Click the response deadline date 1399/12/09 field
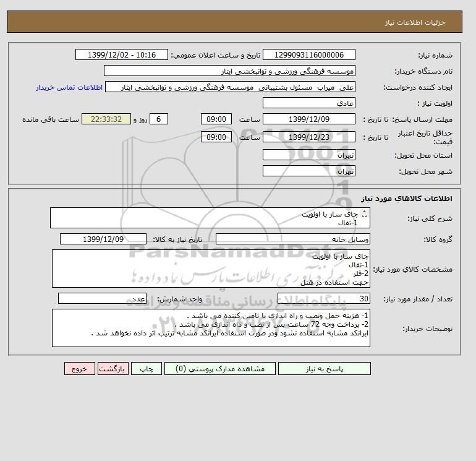This screenshot has width=476, height=461. pos(308,119)
